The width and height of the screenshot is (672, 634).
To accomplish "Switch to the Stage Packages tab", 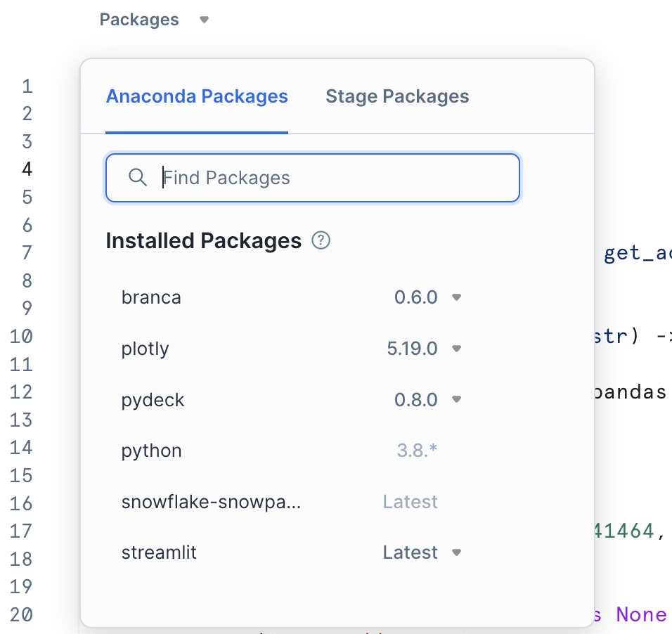I will point(397,96).
